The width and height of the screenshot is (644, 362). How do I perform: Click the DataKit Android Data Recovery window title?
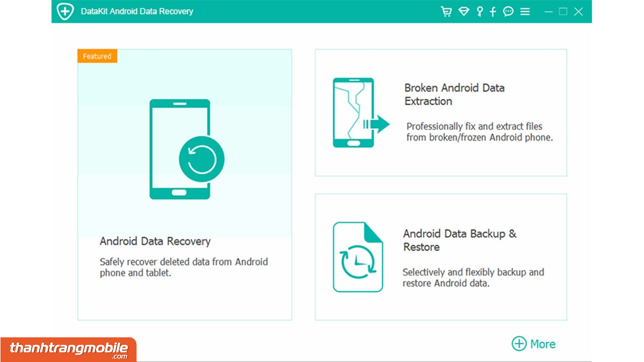(137, 11)
